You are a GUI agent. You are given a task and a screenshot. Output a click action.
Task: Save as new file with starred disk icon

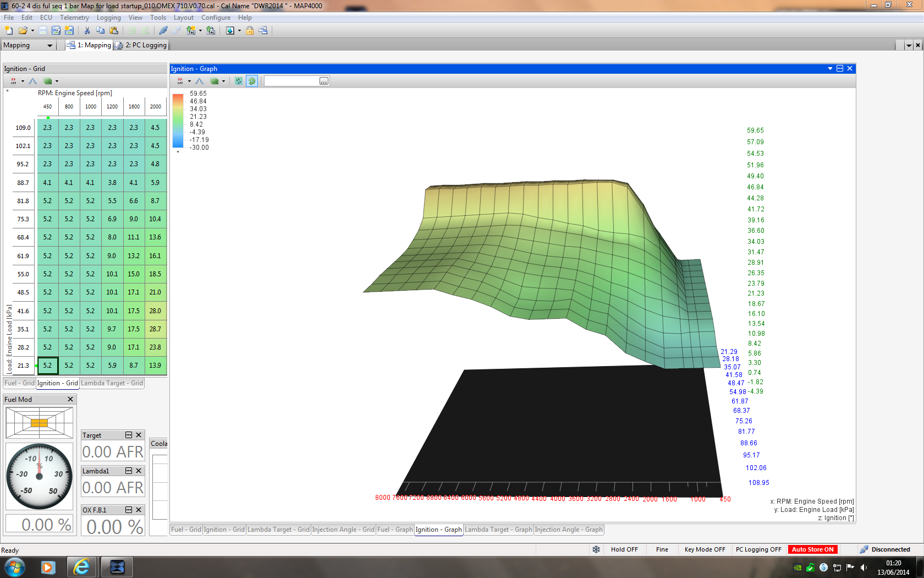point(69,30)
